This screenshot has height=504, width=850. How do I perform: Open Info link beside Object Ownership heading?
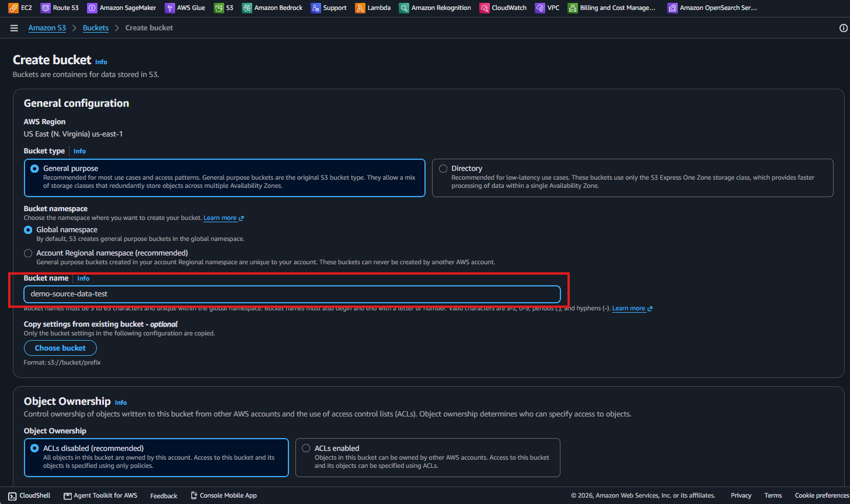(121, 402)
